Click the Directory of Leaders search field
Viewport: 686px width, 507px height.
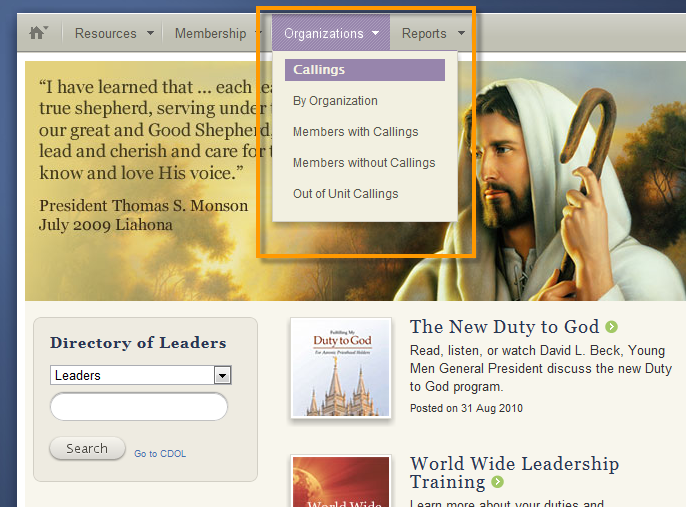139,406
